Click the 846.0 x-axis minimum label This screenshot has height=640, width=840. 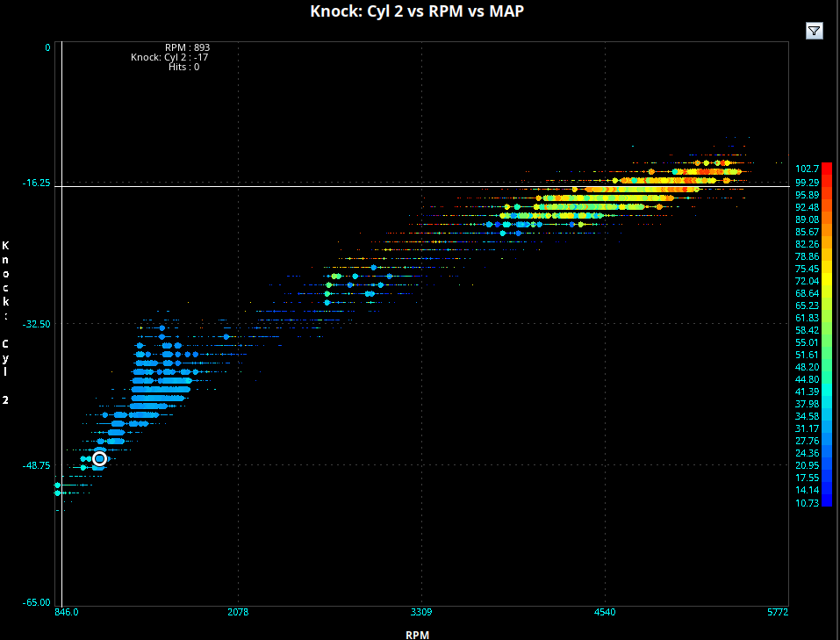click(66, 612)
